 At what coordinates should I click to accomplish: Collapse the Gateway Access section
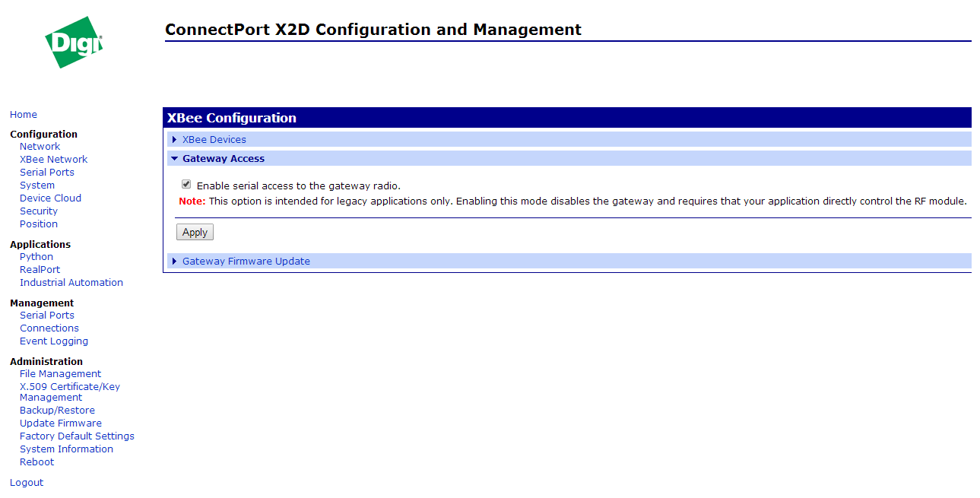223,159
